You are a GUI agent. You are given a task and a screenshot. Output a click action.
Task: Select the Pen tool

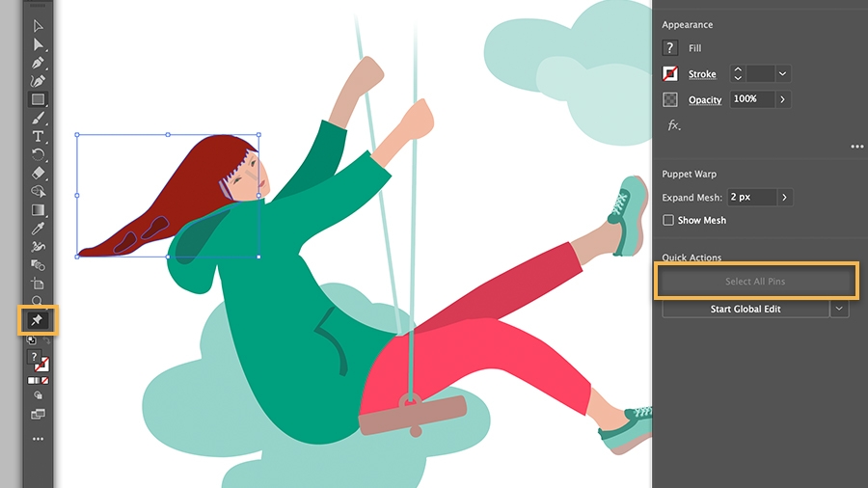(38, 63)
